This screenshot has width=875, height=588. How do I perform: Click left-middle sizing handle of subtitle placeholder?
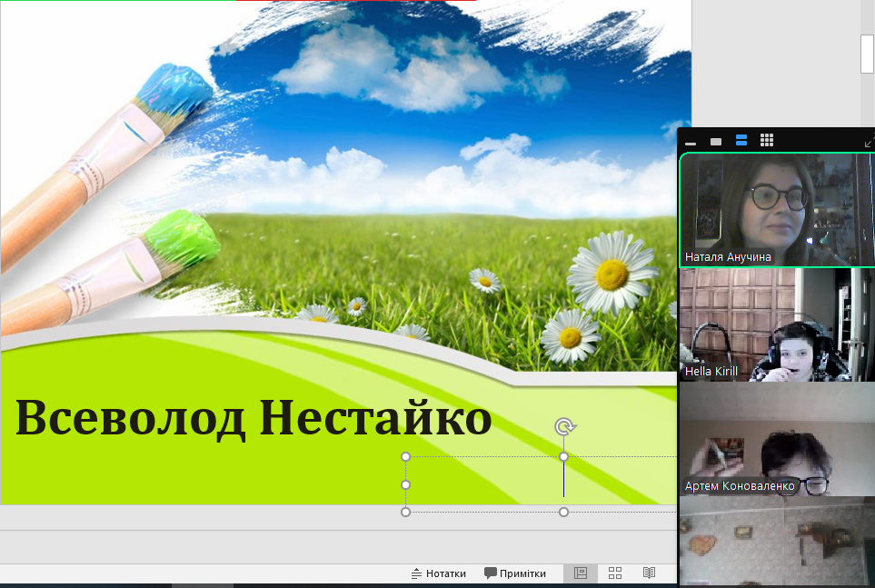pyautogui.click(x=405, y=484)
